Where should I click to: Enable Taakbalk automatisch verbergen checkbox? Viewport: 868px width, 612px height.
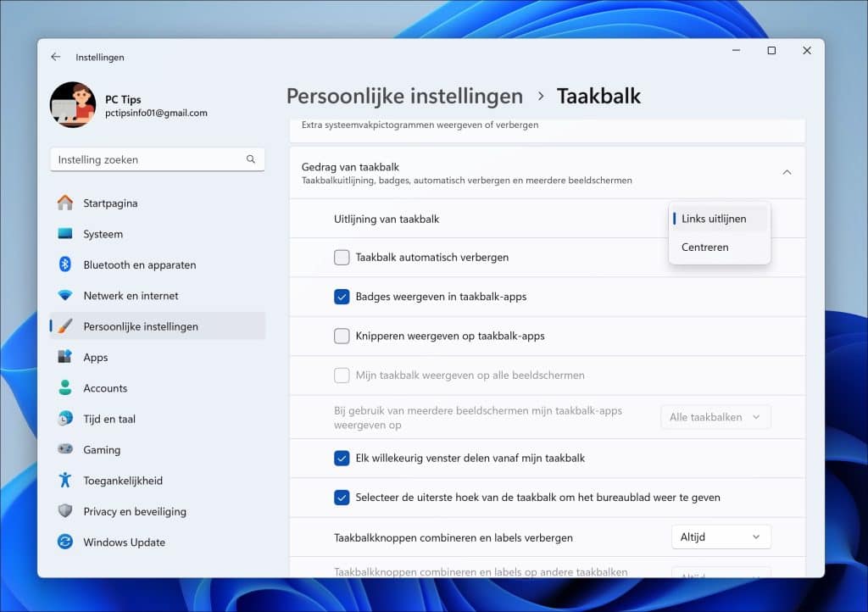point(342,258)
